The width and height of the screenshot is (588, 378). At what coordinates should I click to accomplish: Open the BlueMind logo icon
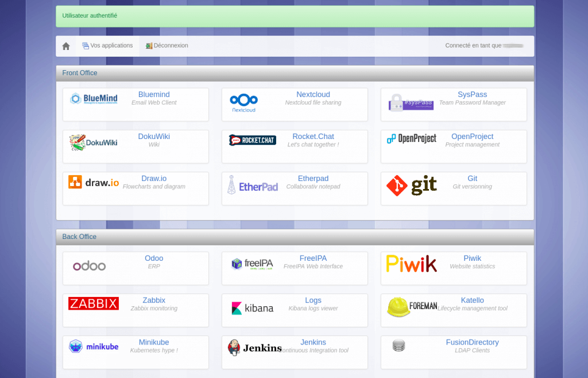94,99
